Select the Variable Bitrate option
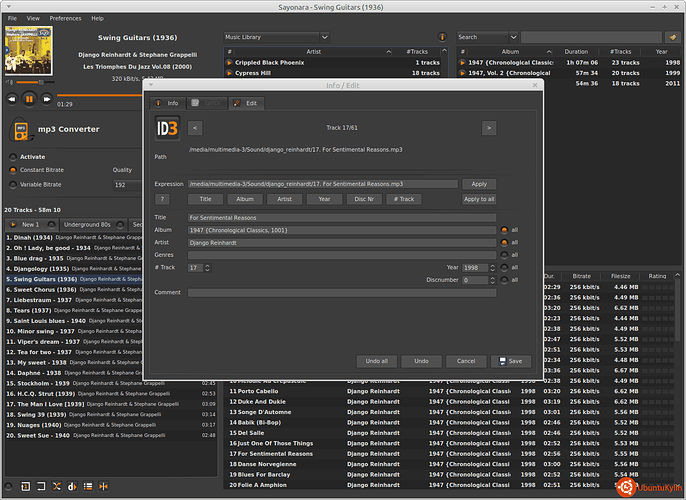This screenshot has width=686, height=500. 13,185
